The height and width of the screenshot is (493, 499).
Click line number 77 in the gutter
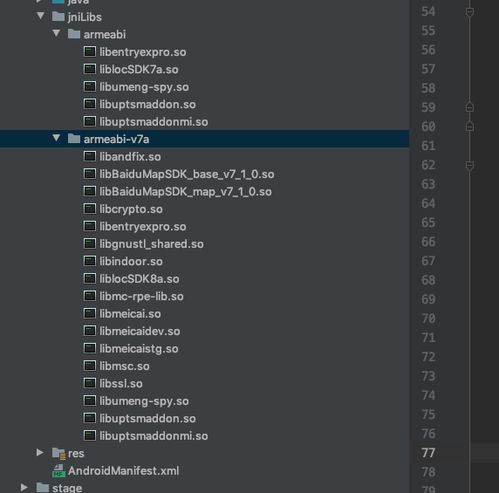click(x=428, y=453)
